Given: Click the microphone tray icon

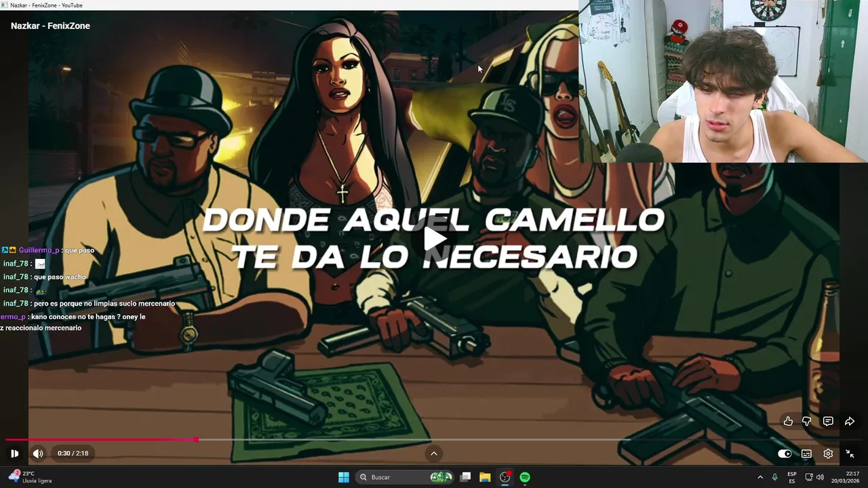Looking at the screenshot, I should pyautogui.click(x=774, y=477).
